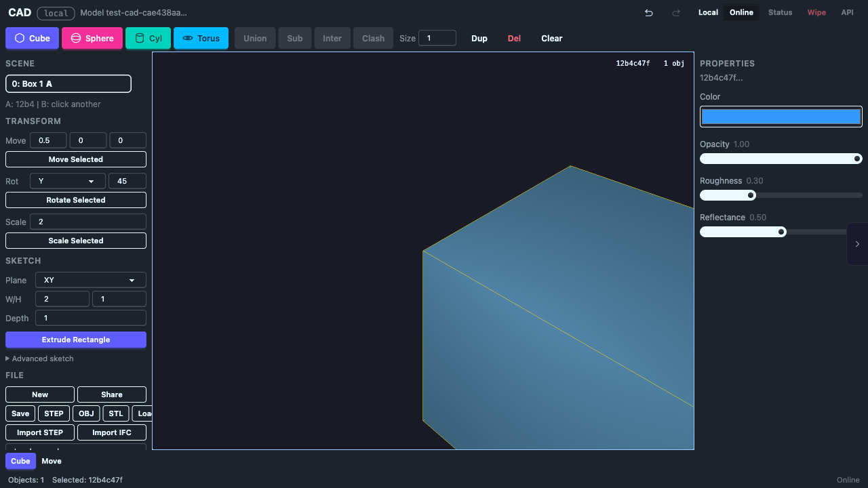Select scene object 0: Box 1 A

68,83
